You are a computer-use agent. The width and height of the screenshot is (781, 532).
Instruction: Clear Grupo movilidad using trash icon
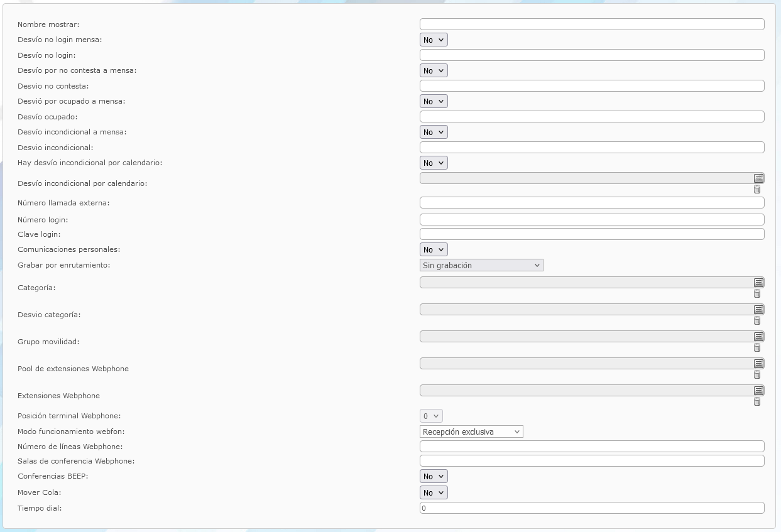pos(757,347)
